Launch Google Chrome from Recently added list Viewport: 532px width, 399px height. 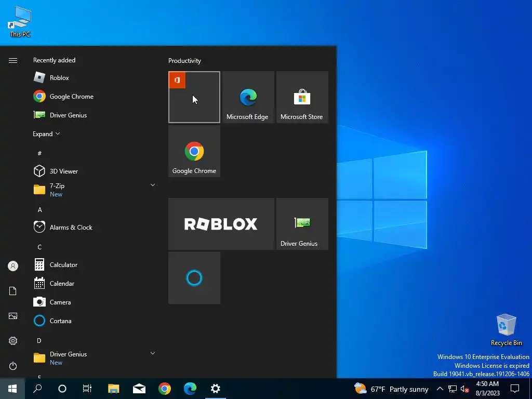click(94, 96)
